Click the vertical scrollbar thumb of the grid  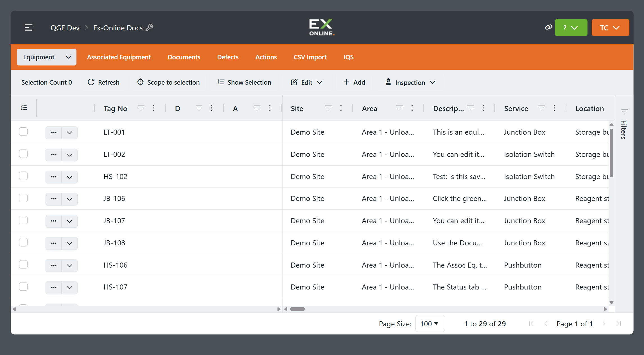click(611, 153)
